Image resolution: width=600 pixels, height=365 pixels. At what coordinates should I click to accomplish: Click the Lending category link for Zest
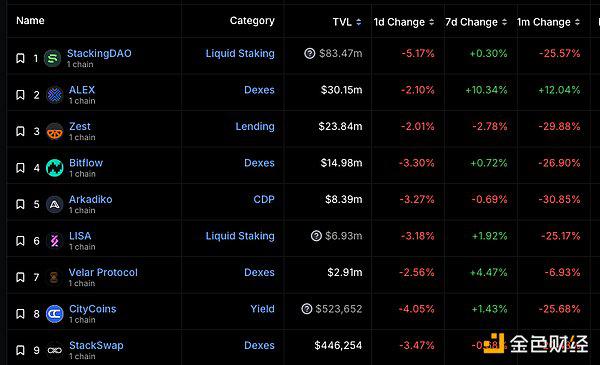[x=255, y=127]
